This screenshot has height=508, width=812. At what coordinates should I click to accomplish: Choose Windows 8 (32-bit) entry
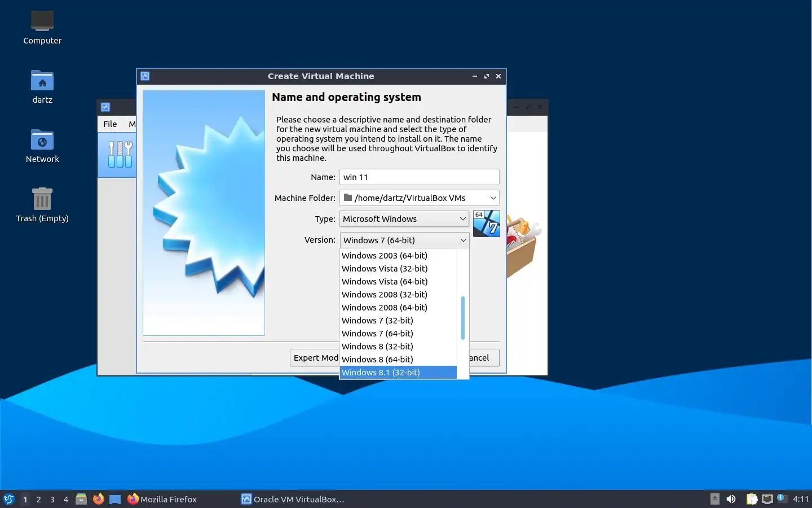pyautogui.click(x=398, y=347)
